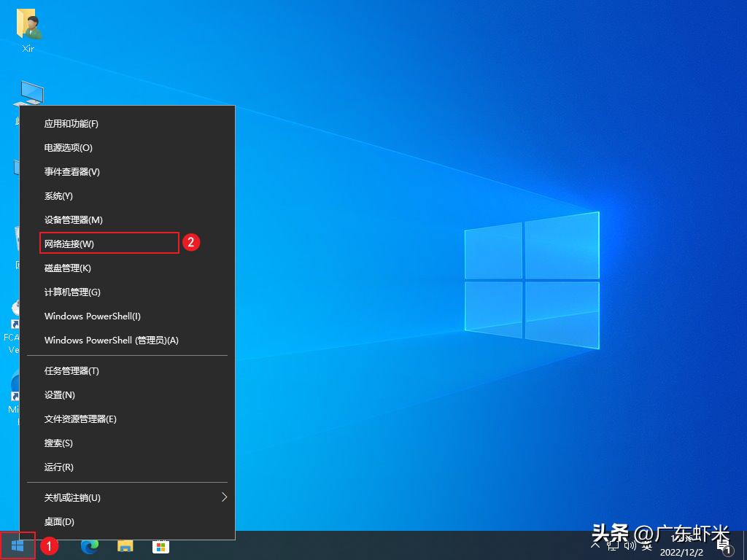Viewport: 747px width, 560px height.
Task: Open File Explorer from the taskbar
Action: 125,545
